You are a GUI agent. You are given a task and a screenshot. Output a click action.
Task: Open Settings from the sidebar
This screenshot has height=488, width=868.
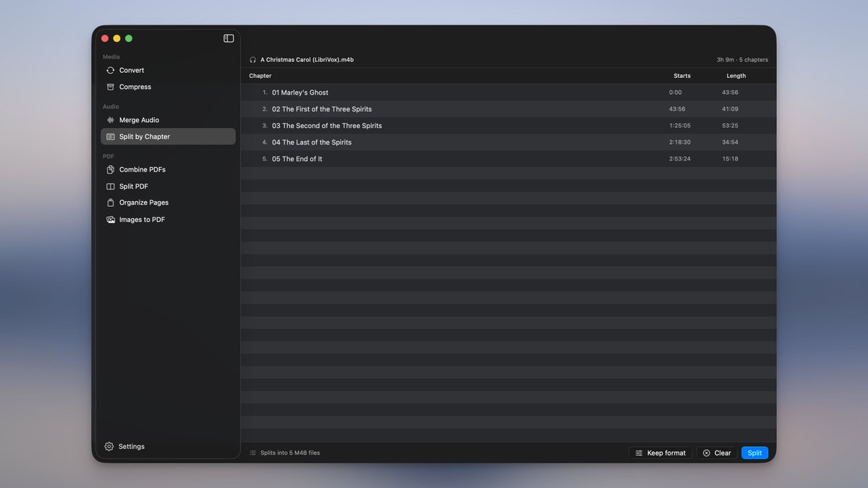tap(124, 447)
